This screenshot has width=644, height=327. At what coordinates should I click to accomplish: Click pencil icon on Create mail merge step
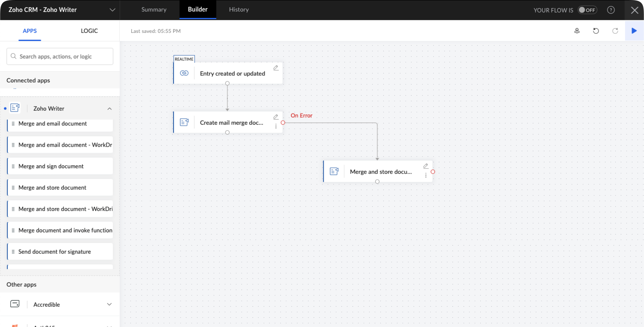[x=276, y=117]
